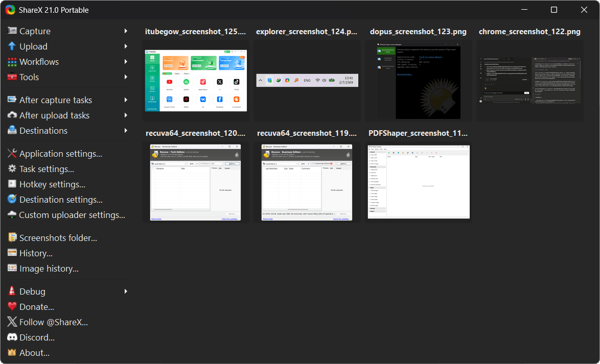This screenshot has height=364, width=600.
Task: Open Application settings...
Action: pyautogui.click(x=60, y=154)
